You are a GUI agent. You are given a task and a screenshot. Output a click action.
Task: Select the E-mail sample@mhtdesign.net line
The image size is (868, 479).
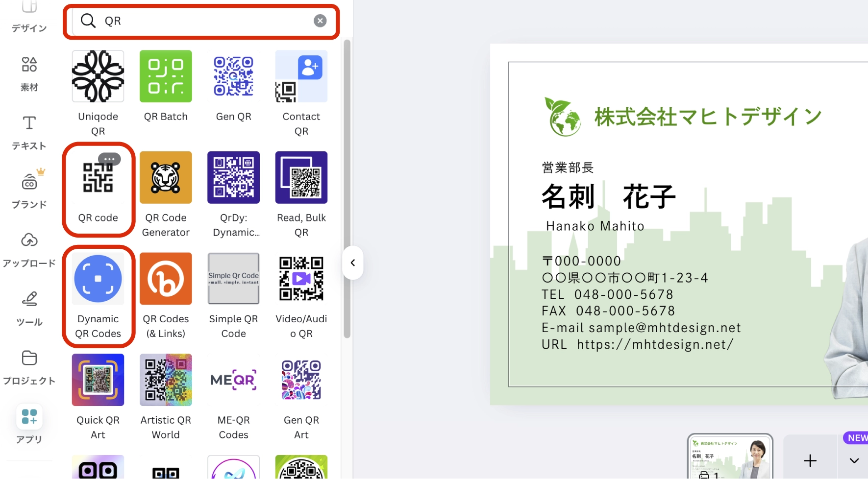[x=641, y=328]
